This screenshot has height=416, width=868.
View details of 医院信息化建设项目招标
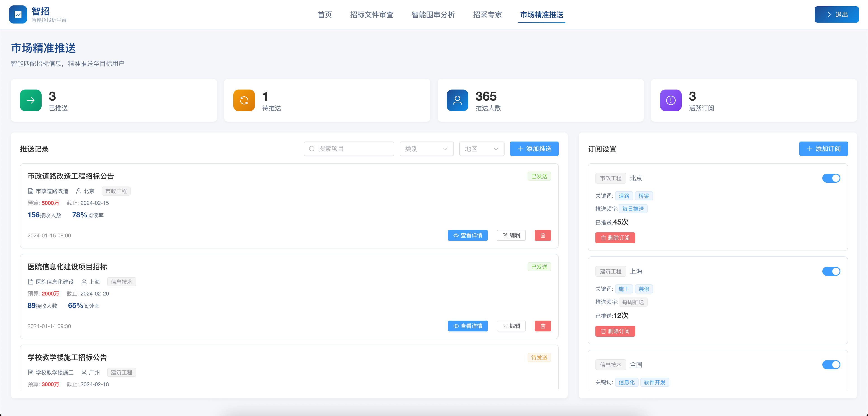[x=468, y=326]
